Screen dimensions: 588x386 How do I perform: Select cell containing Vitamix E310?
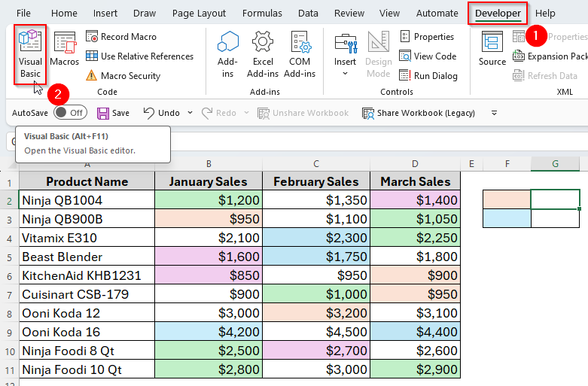pos(87,238)
